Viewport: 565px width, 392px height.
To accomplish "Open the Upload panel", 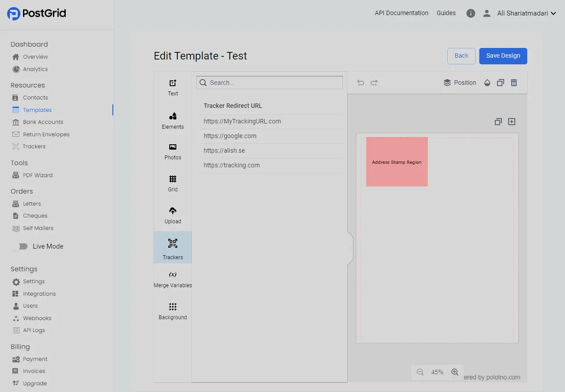I will click(173, 214).
